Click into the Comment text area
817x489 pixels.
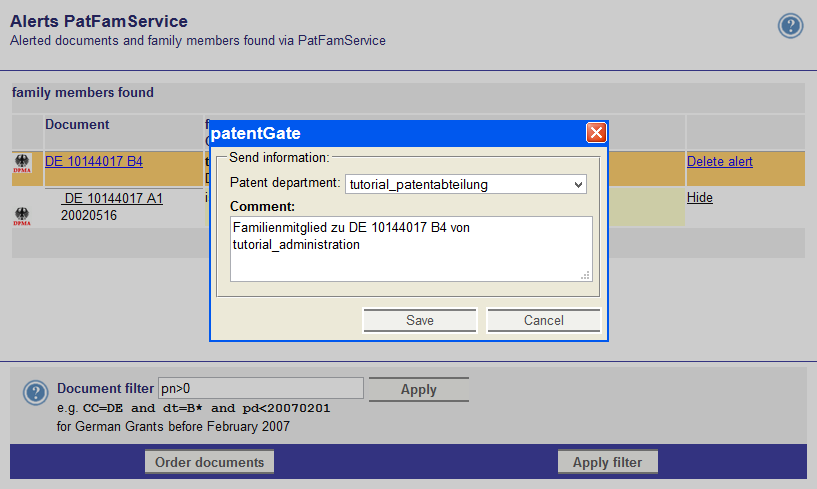(411, 249)
